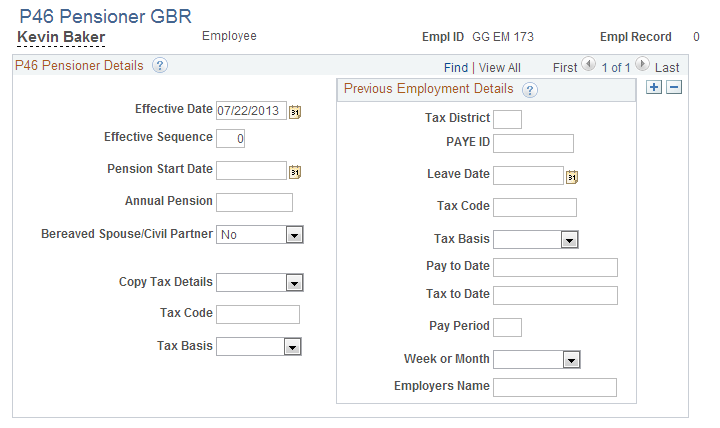Add a new row with plus icon
This screenshot has width=720, height=428.
point(653,87)
